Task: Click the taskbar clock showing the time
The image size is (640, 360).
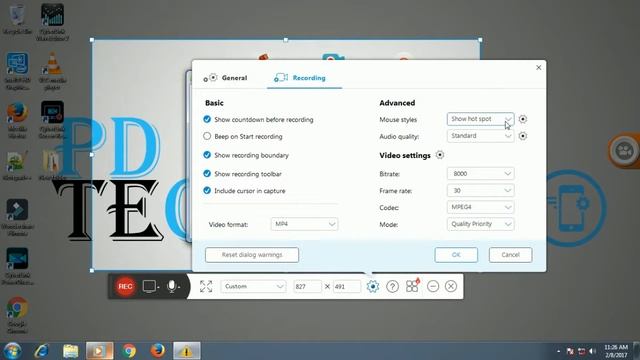Action: 616,351
